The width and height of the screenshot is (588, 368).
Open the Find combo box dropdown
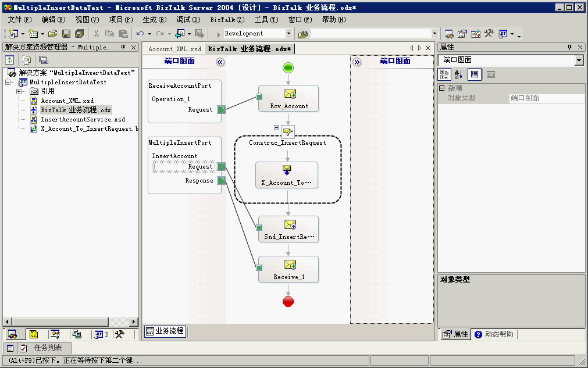pyautogui.click(x=434, y=33)
